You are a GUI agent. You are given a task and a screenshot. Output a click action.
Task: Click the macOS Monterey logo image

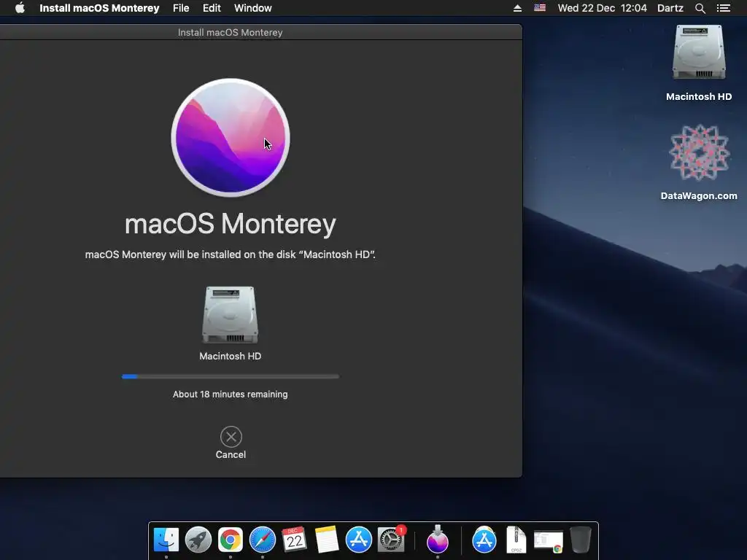pos(231,138)
